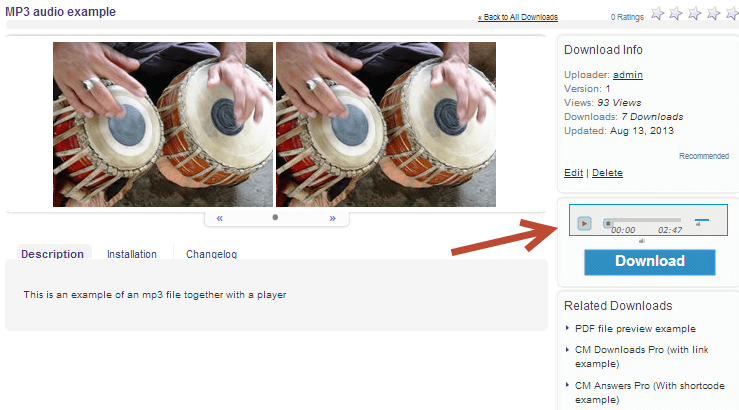
Task: Delete this download entry
Action: point(607,173)
